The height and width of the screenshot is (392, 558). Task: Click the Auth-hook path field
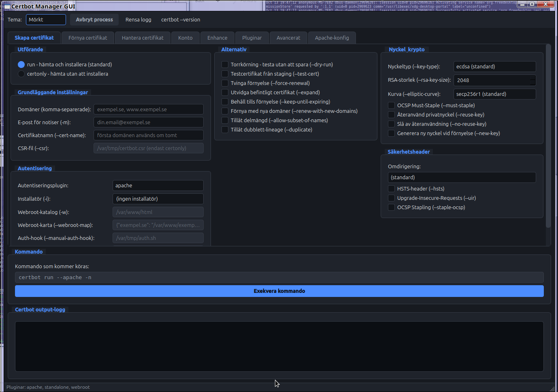pos(158,238)
